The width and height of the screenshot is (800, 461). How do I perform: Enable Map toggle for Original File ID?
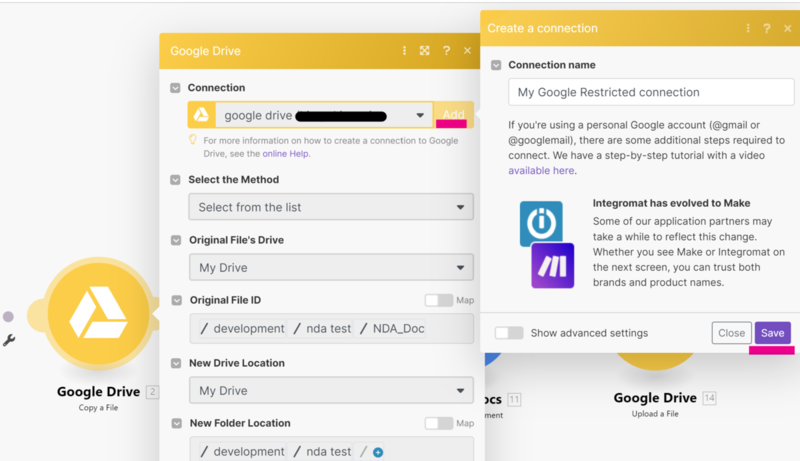[x=439, y=300]
